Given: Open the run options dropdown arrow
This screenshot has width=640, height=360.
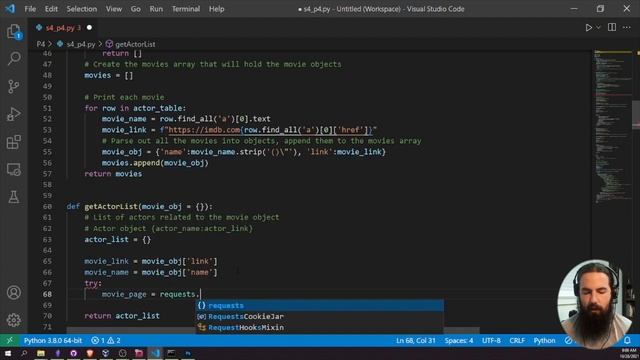Looking at the screenshot, I should [598, 27].
